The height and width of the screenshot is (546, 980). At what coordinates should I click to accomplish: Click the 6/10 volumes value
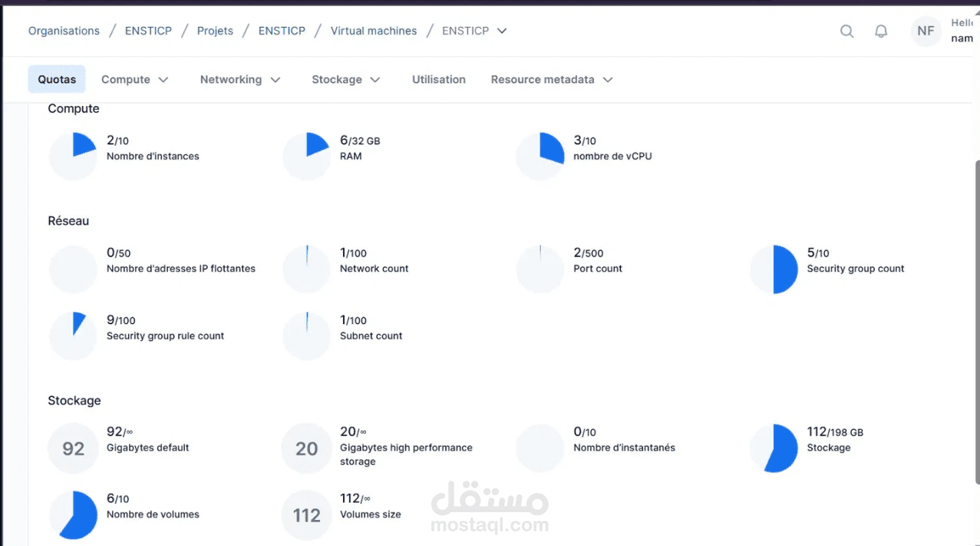(x=117, y=499)
